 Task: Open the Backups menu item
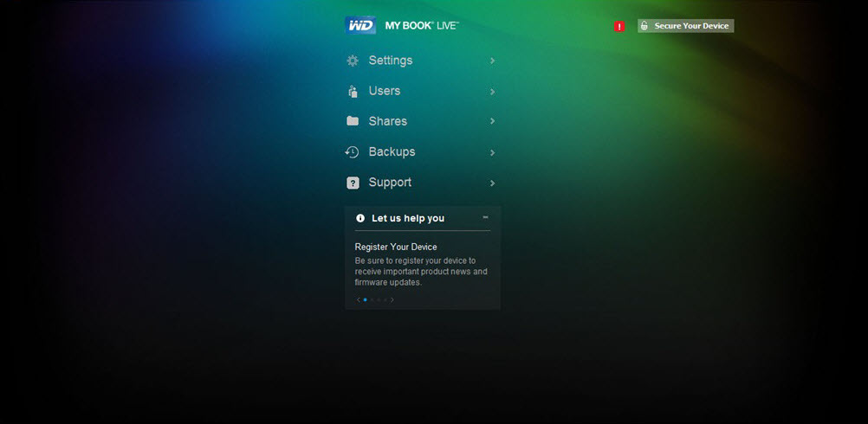(x=420, y=152)
